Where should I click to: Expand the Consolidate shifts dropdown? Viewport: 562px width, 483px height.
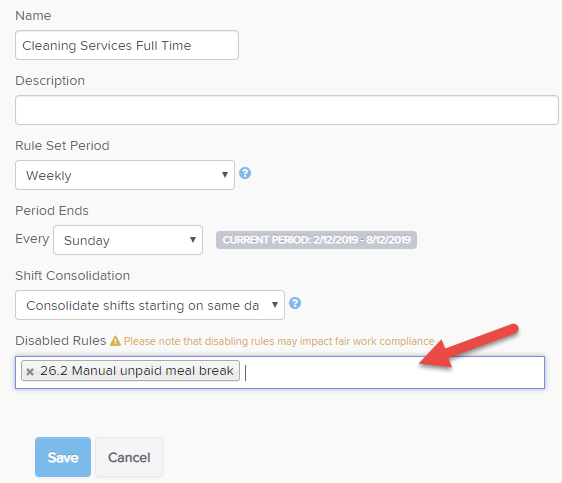(150, 305)
